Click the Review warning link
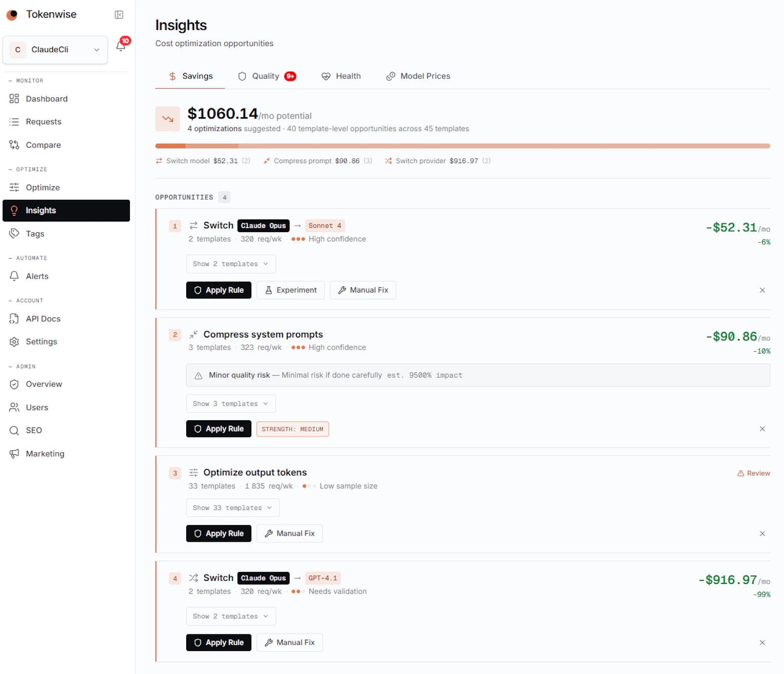The width and height of the screenshot is (784, 674). (x=754, y=474)
